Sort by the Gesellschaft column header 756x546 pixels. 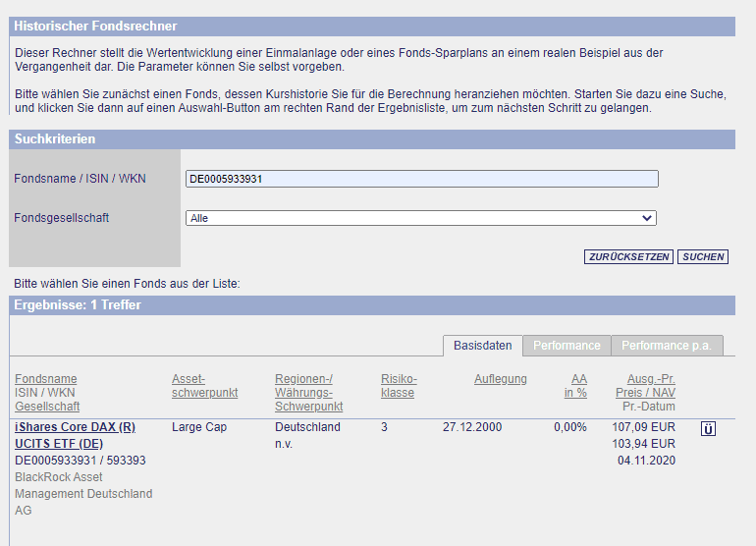tap(47, 407)
